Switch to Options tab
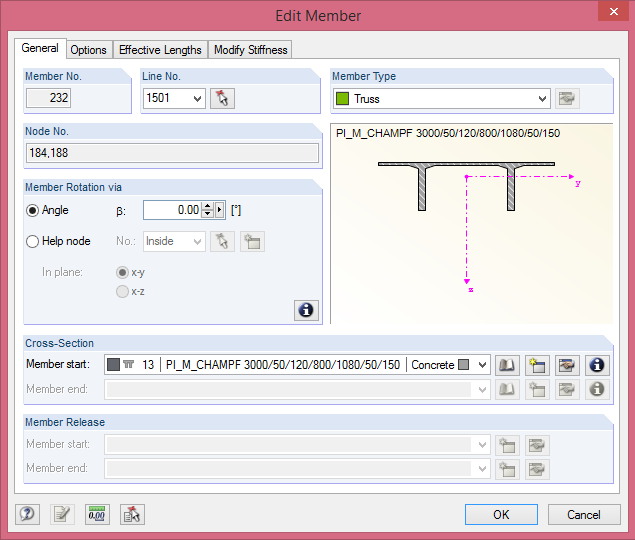Screen dimensions: 635x540 88,50
